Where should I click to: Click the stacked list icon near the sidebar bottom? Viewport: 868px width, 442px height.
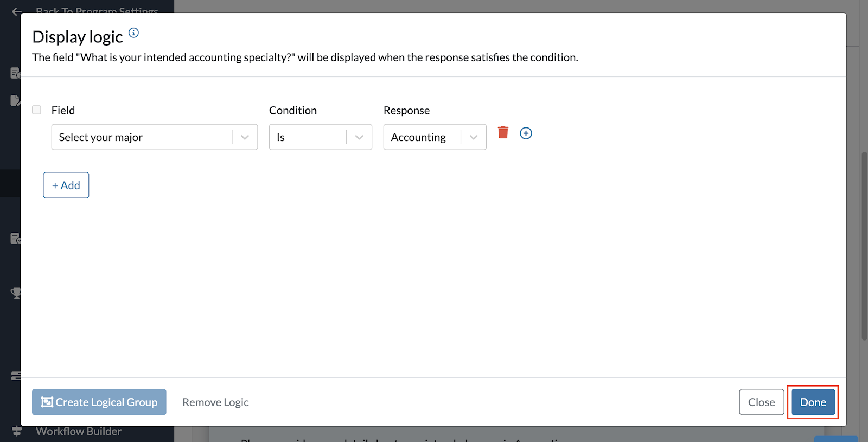click(15, 375)
